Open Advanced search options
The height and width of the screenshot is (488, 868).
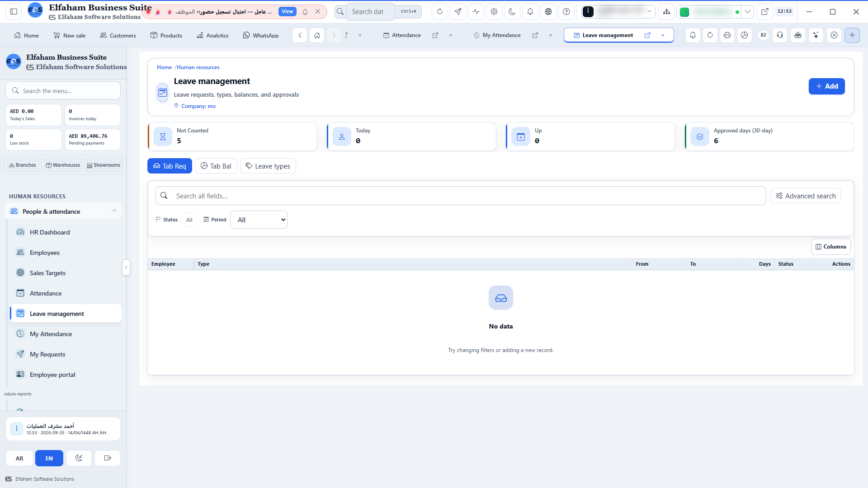(806, 196)
